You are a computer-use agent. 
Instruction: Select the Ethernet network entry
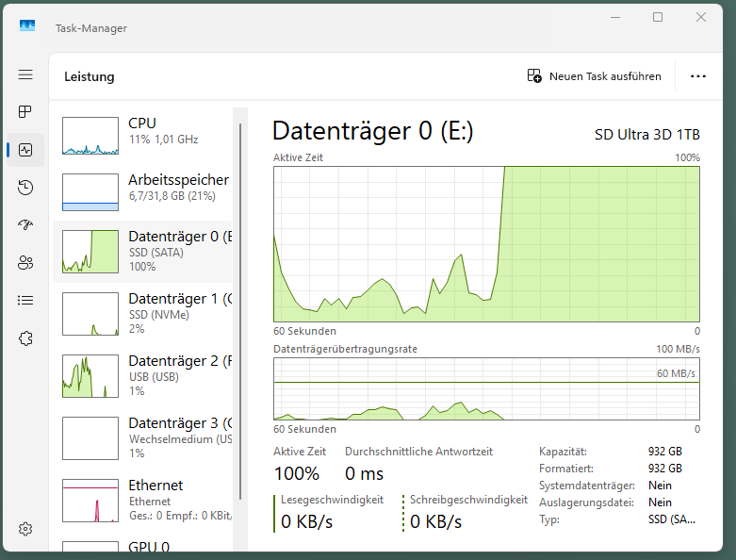pos(146,500)
